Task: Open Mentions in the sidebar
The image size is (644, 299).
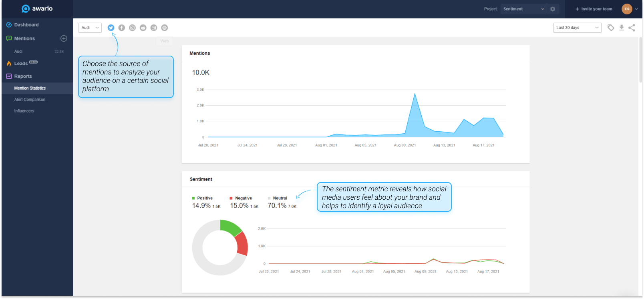Action: (x=24, y=38)
